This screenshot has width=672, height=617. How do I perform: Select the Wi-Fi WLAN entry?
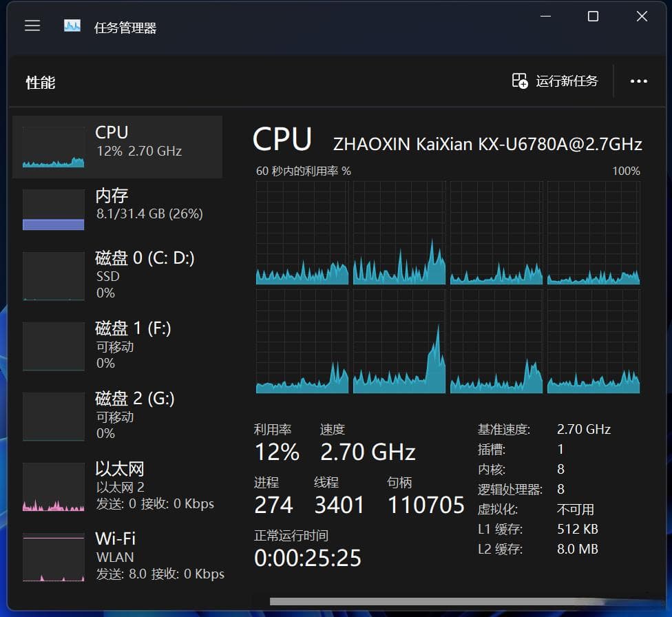point(118,556)
